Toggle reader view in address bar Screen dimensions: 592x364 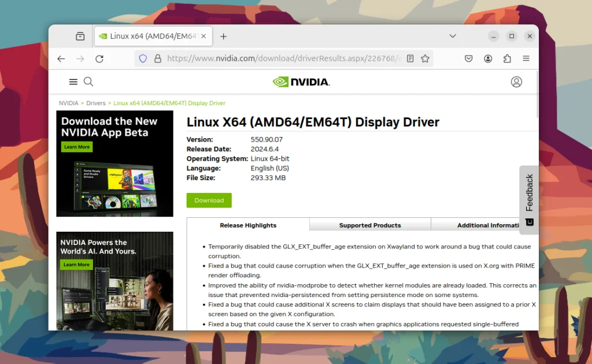(x=410, y=58)
